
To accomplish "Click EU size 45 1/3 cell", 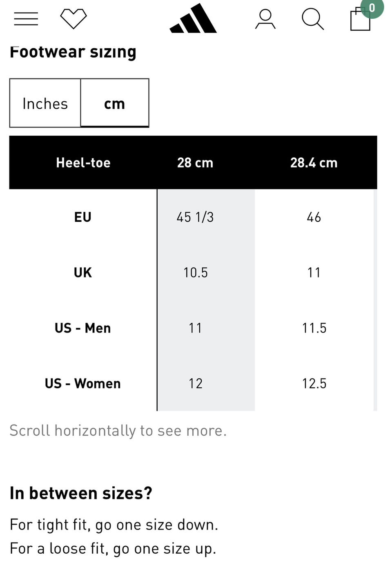I will click(195, 217).
